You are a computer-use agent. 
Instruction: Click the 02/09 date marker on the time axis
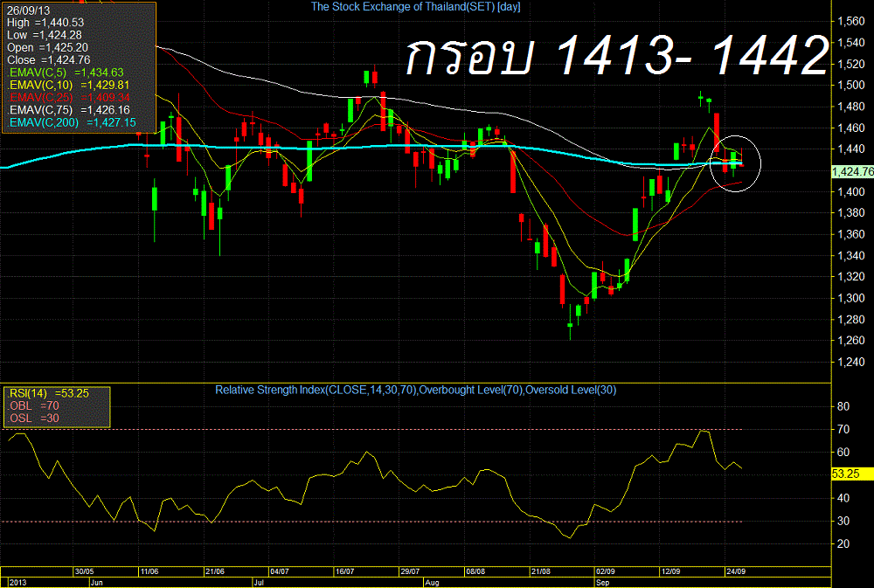[x=606, y=572]
